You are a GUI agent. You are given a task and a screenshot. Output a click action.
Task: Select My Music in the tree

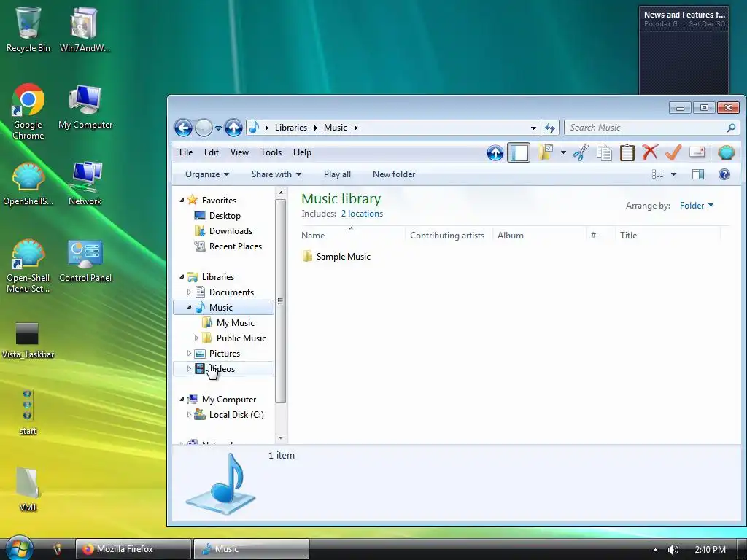(228, 323)
